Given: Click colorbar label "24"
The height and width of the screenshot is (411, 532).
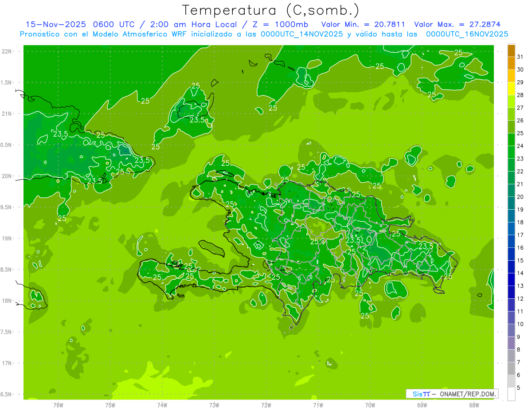Looking at the screenshot, I should [x=521, y=146].
